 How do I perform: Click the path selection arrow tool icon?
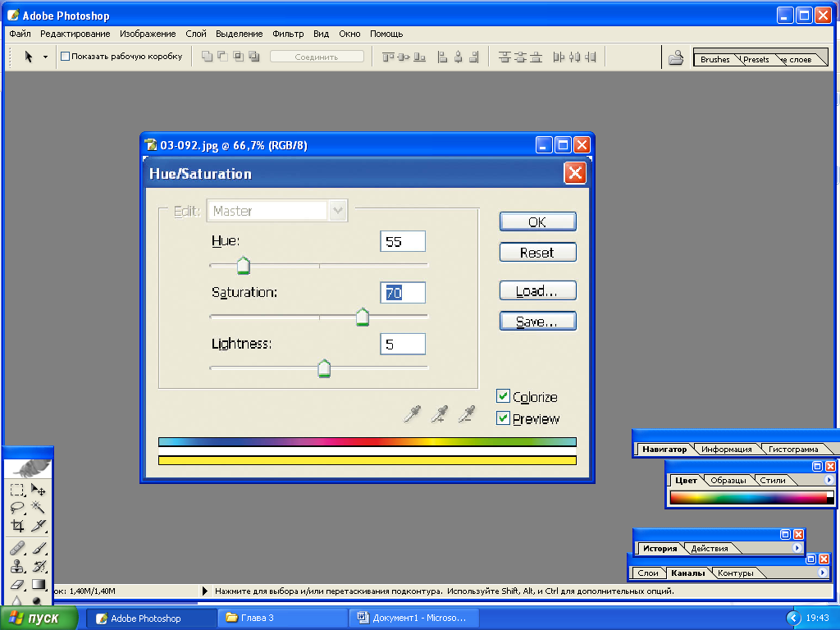coord(29,57)
